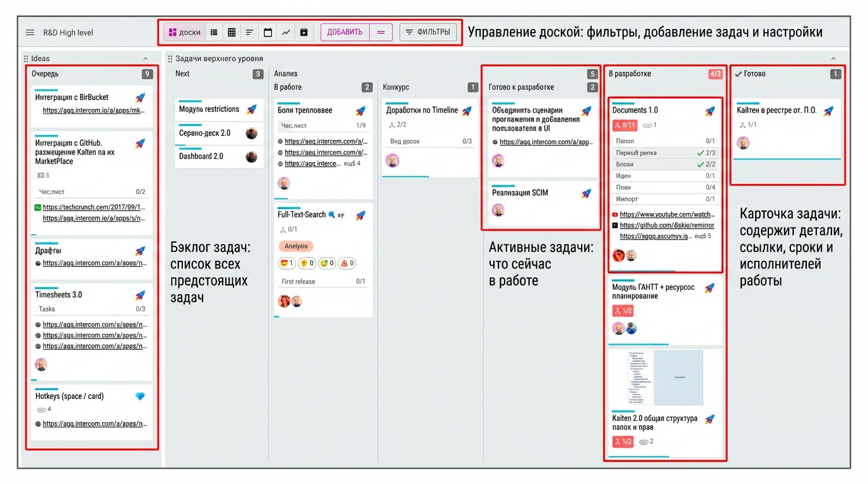Open the techcrunch link on GitHub integration card
The height and width of the screenshot is (484, 868).
[94, 207]
